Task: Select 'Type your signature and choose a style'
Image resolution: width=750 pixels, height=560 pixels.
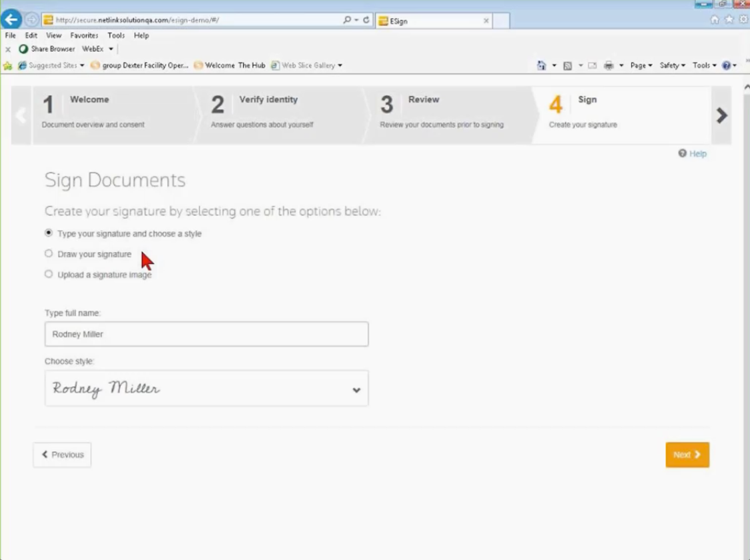Action: (x=49, y=233)
